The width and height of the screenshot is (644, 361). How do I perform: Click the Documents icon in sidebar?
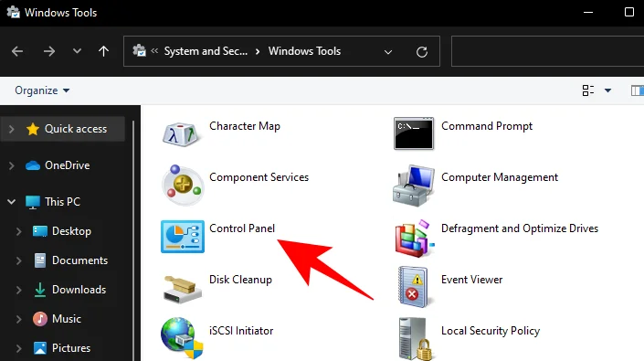(x=40, y=260)
